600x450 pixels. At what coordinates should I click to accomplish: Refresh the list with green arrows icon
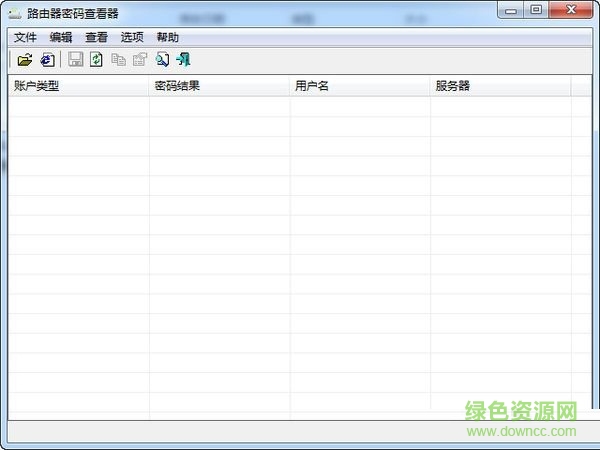tap(96, 60)
